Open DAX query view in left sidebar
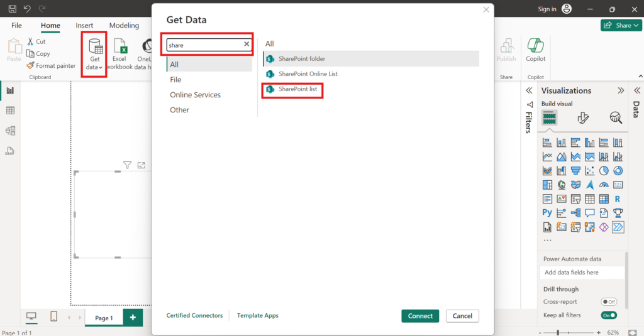Image resolution: width=644 pixels, height=336 pixels. (10, 151)
